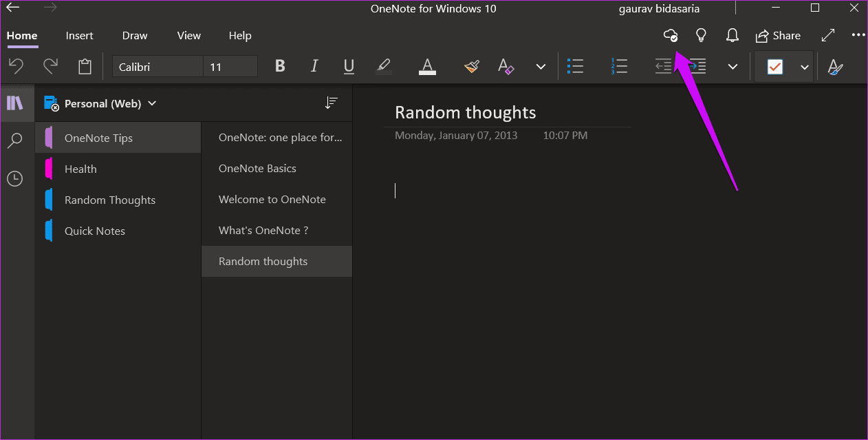Go back with the arrow

tap(12, 8)
